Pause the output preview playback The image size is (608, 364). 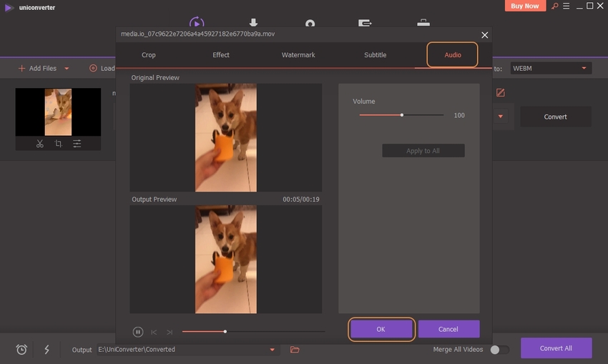point(138,332)
